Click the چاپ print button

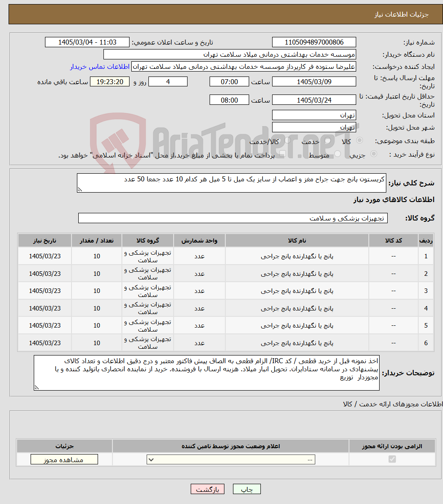247,489
